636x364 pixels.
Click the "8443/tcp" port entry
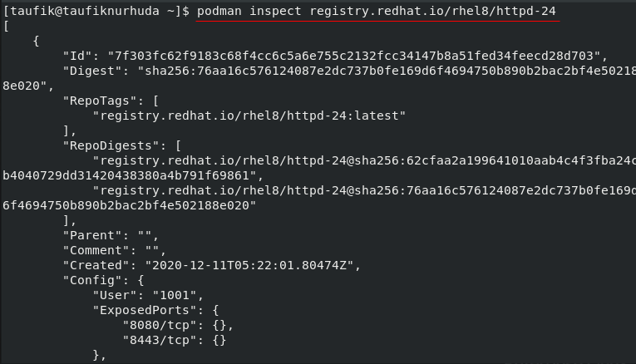[160, 340]
